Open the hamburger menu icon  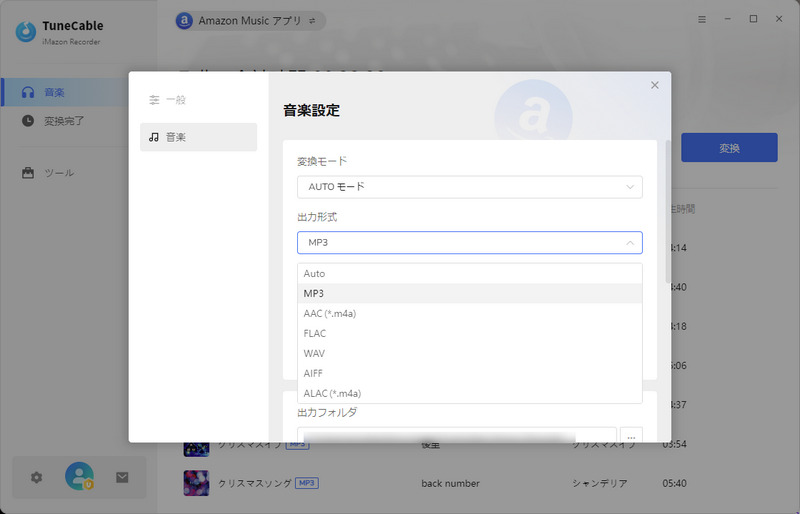click(x=702, y=19)
